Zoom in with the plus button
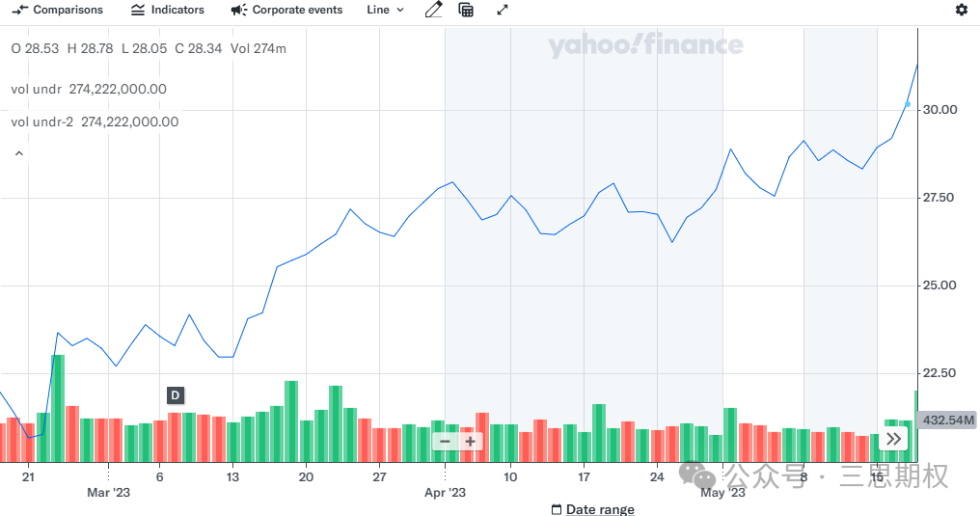 pos(470,442)
